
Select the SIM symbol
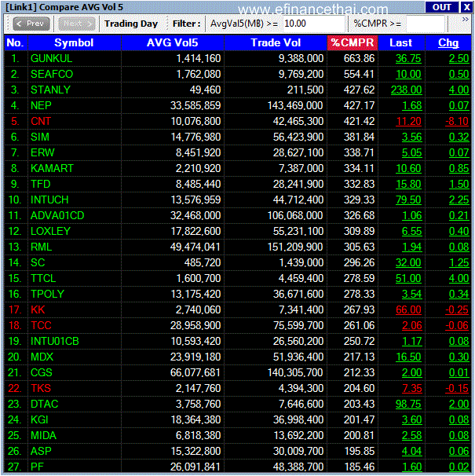[40, 137]
